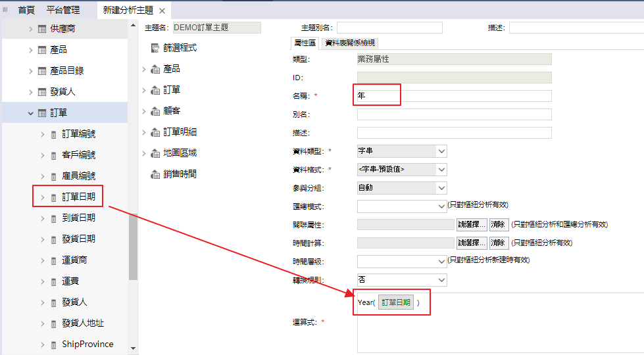Click the field icon beside 訂單編號
644x355 pixels.
tap(54, 134)
